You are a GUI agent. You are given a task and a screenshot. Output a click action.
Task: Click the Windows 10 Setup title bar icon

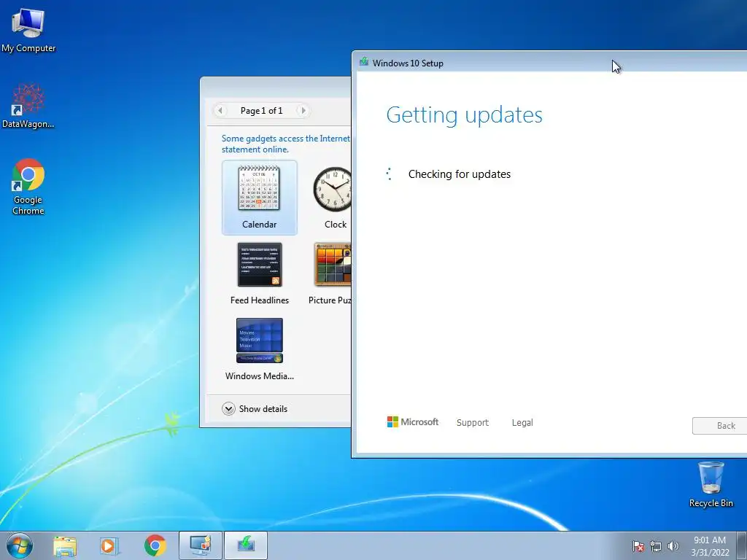pyautogui.click(x=364, y=62)
